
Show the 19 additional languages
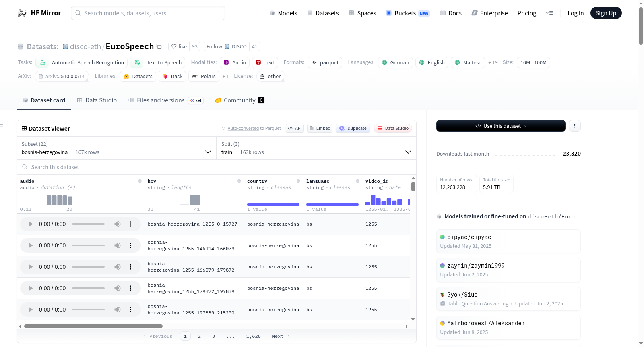tap(493, 63)
